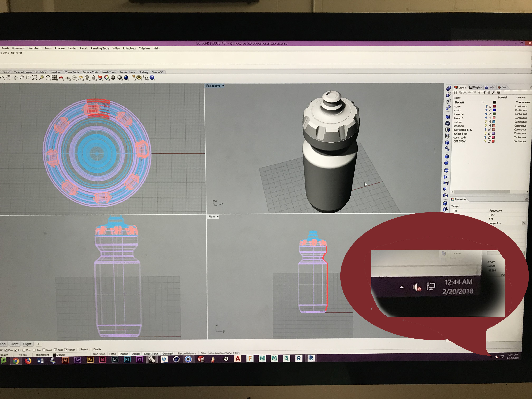Uncheck the Knot osnap checkbox

coord(55,350)
